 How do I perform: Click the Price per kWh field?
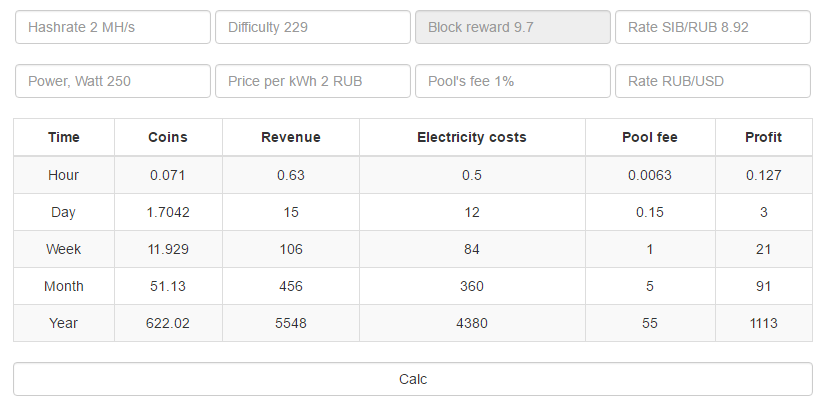tap(313, 81)
